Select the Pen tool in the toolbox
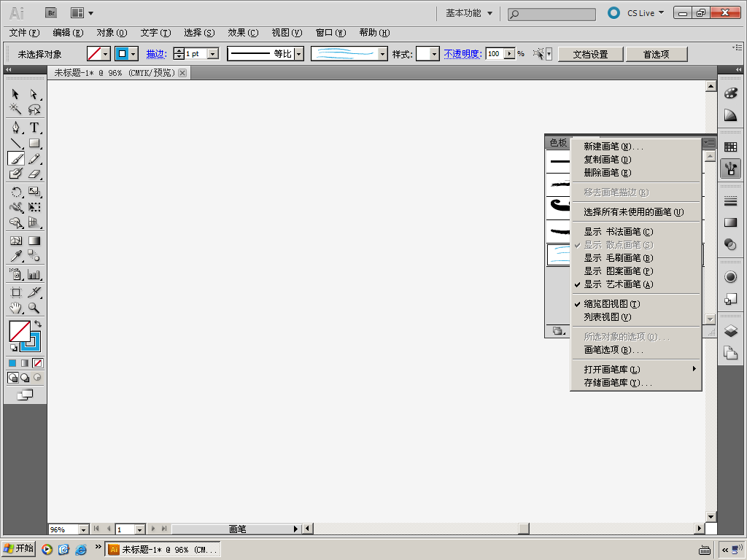 tap(15, 128)
